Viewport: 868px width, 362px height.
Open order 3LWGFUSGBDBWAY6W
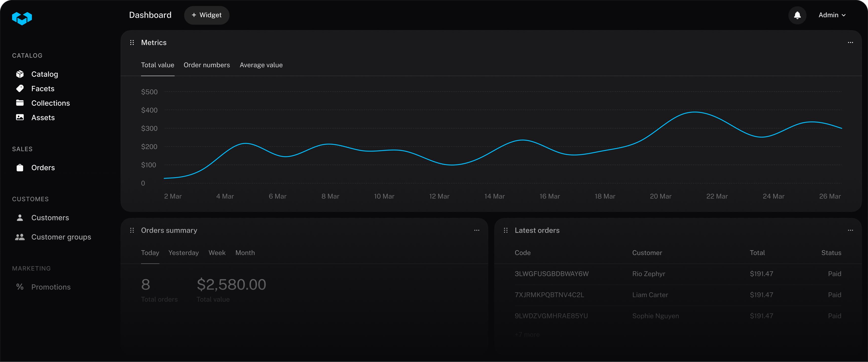tap(551, 274)
